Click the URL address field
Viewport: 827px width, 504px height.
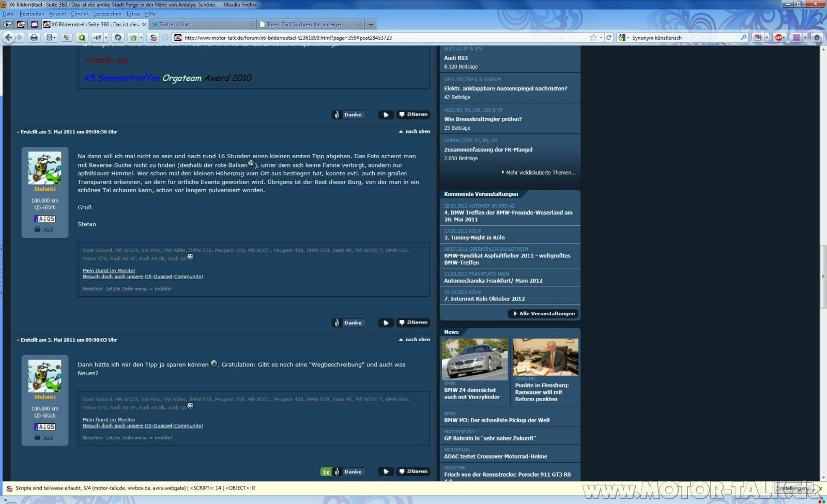pos(385,38)
